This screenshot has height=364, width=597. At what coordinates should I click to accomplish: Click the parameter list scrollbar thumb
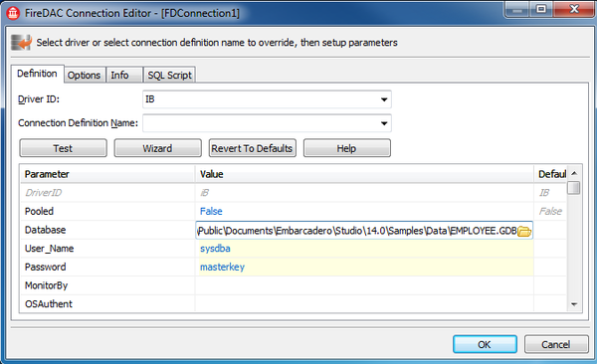[x=574, y=188]
